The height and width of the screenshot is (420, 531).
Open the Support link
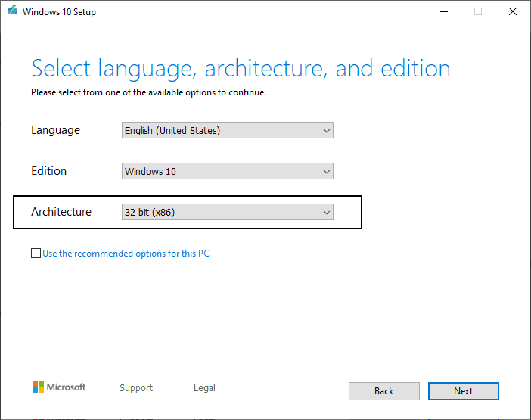point(136,387)
